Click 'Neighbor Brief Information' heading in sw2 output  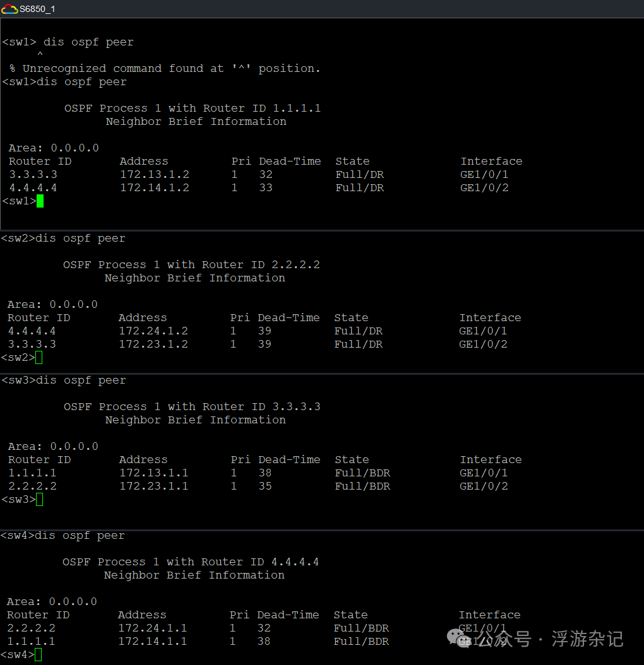195,278
